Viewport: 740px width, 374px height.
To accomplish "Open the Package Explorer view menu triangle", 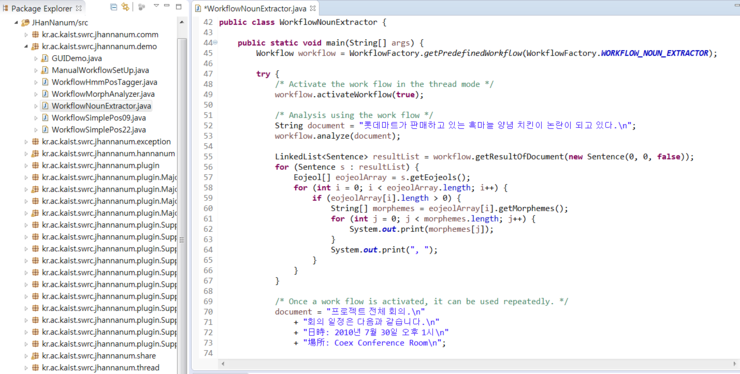I will [x=156, y=7].
